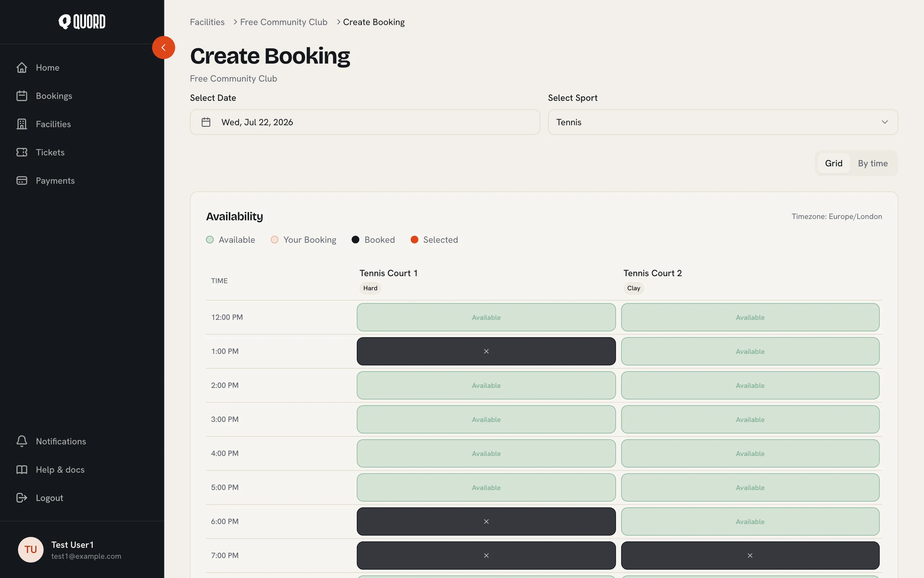
Task: Switch to By time view
Action: click(873, 163)
